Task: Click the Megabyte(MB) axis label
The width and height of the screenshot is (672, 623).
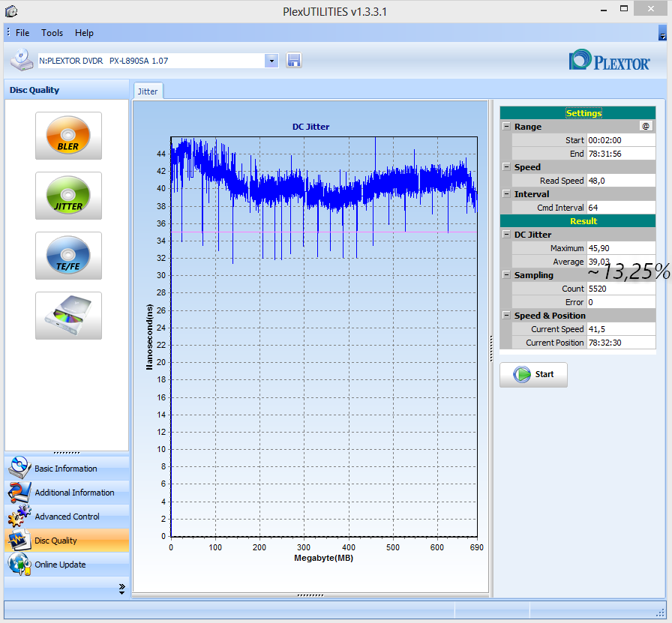Action: tap(323, 558)
